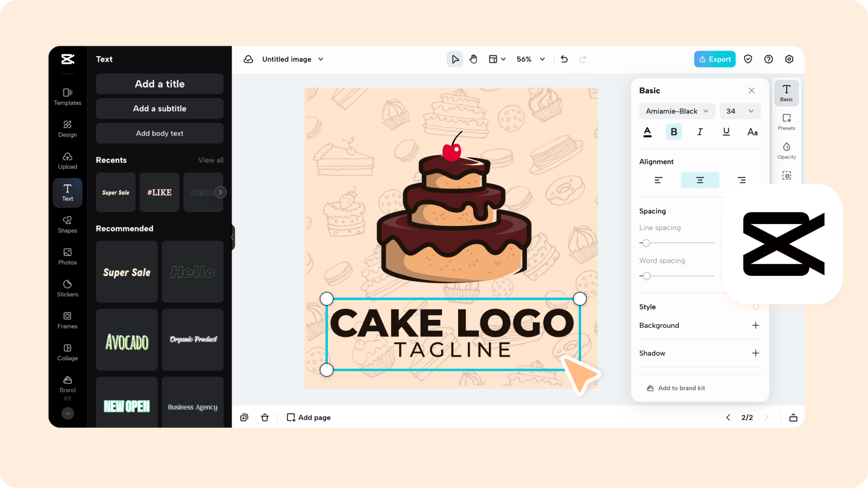Select the cursor selection tool

pyautogui.click(x=454, y=58)
